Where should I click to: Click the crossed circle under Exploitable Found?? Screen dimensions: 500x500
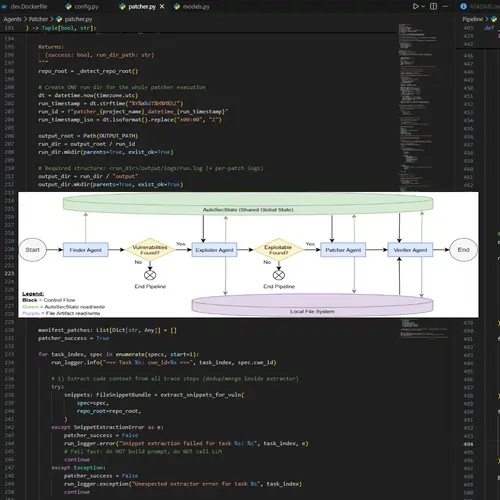279,275
